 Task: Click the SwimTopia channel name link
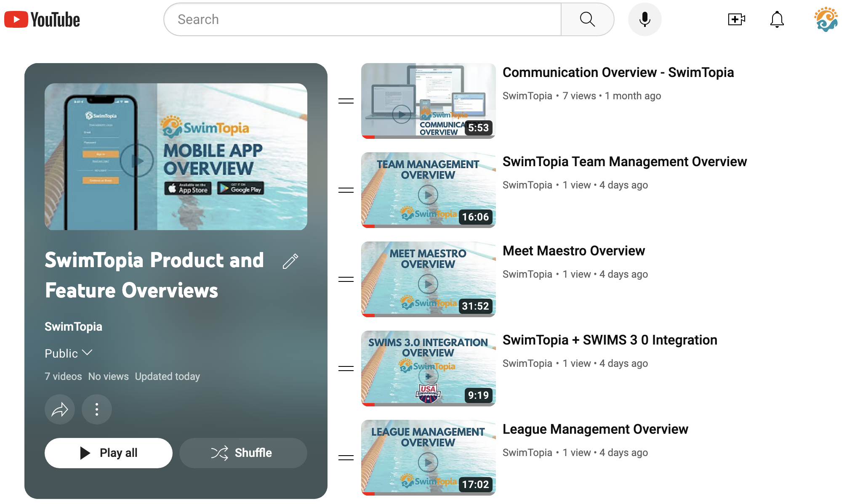point(74,326)
